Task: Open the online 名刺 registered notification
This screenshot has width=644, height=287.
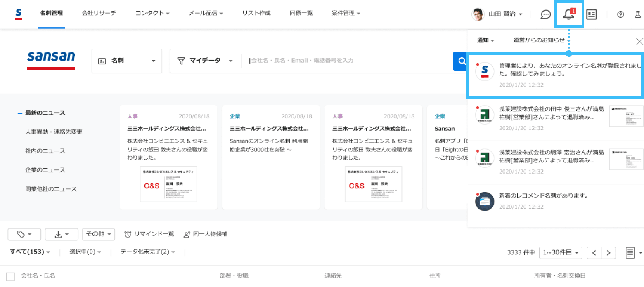Action: coord(555,76)
